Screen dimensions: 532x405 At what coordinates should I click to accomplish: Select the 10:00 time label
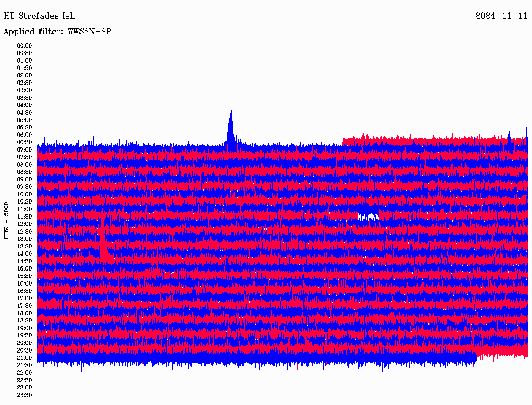tap(24, 194)
